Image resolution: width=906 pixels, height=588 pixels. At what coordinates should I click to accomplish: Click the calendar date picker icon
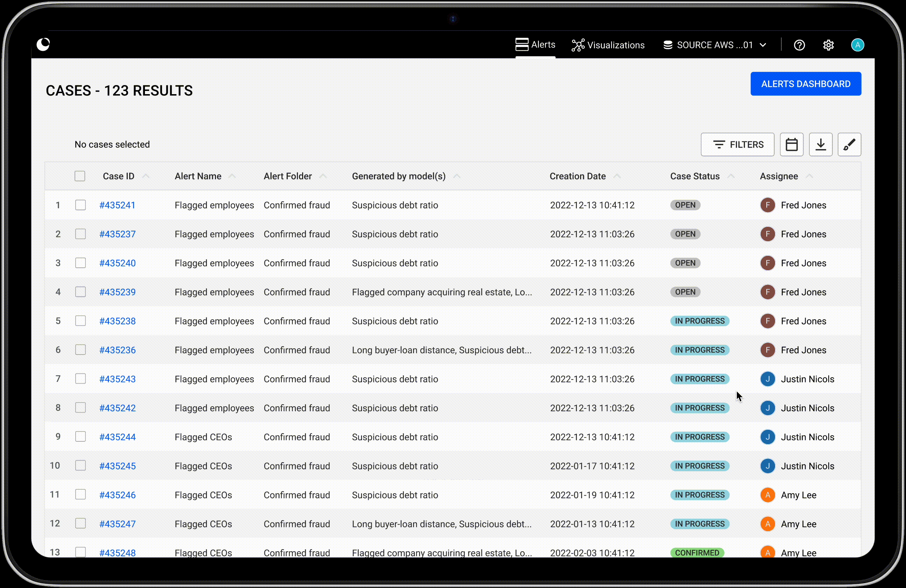(x=792, y=145)
